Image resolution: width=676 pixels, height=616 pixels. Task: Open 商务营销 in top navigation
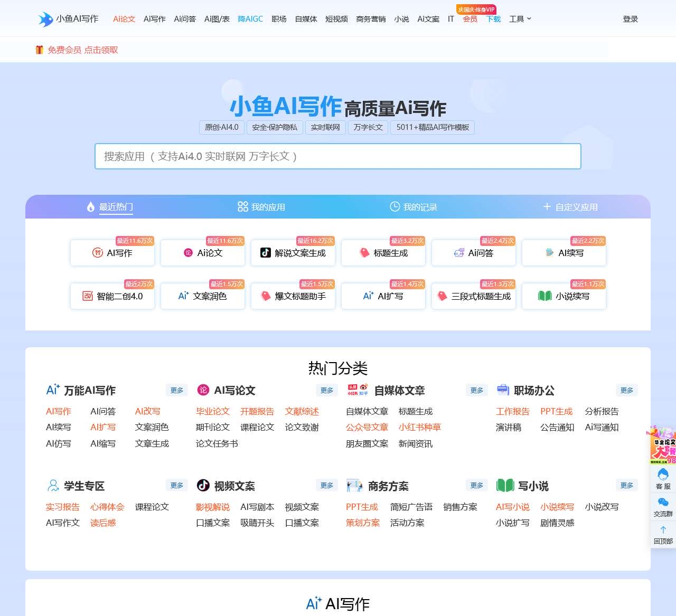(371, 19)
